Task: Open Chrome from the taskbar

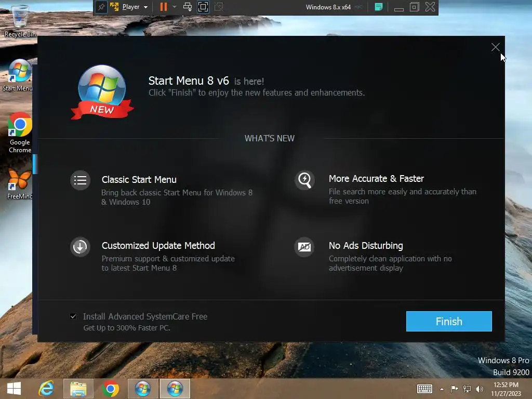Action: (110, 389)
